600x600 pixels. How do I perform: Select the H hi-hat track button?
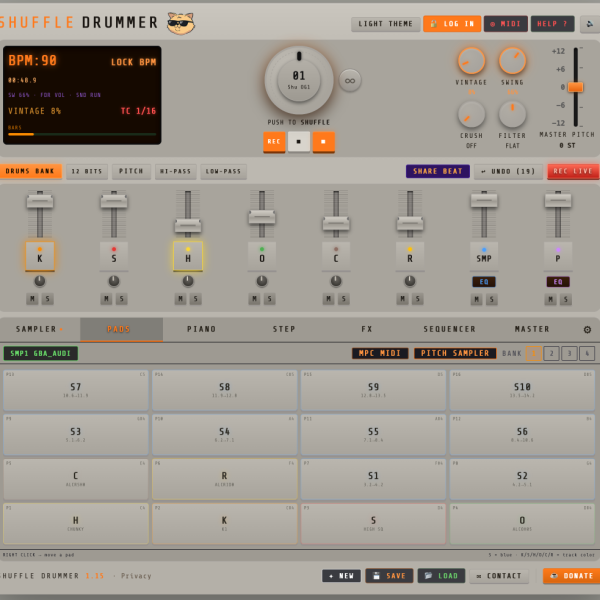pyautogui.click(x=188, y=256)
